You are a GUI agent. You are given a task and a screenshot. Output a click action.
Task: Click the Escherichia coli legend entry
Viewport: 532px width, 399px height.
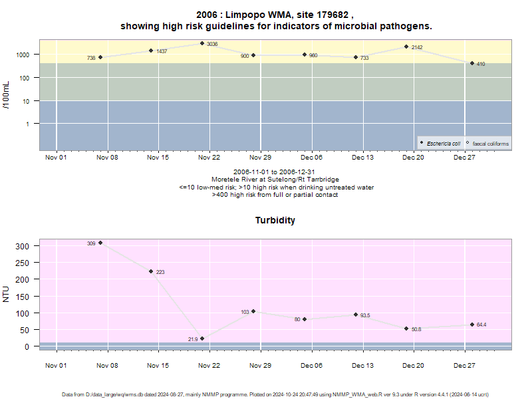(440, 144)
